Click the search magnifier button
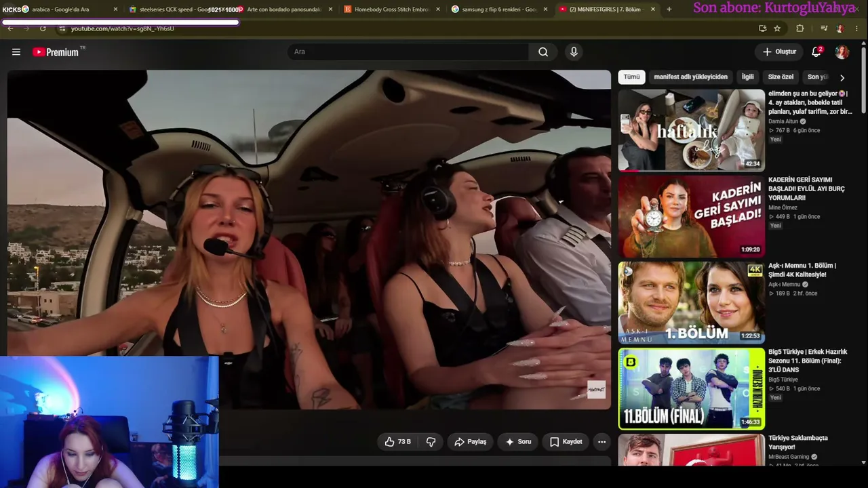The image size is (868, 488). point(543,52)
